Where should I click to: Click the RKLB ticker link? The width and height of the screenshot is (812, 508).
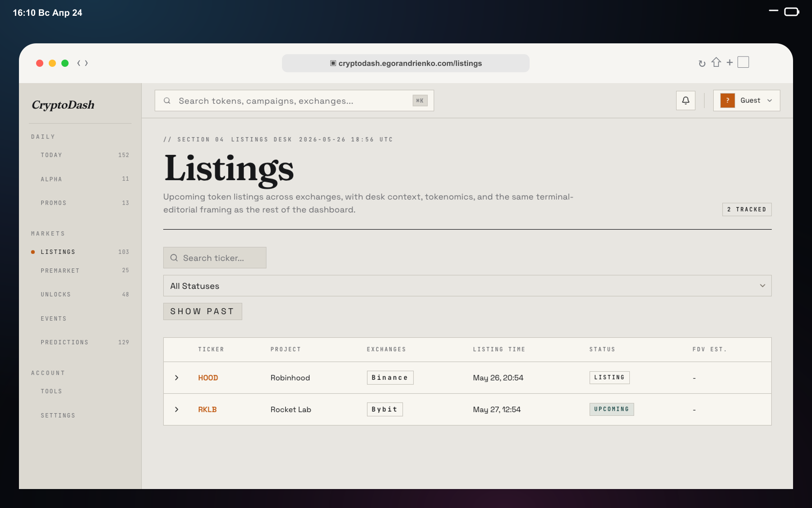(x=208, y=409)
